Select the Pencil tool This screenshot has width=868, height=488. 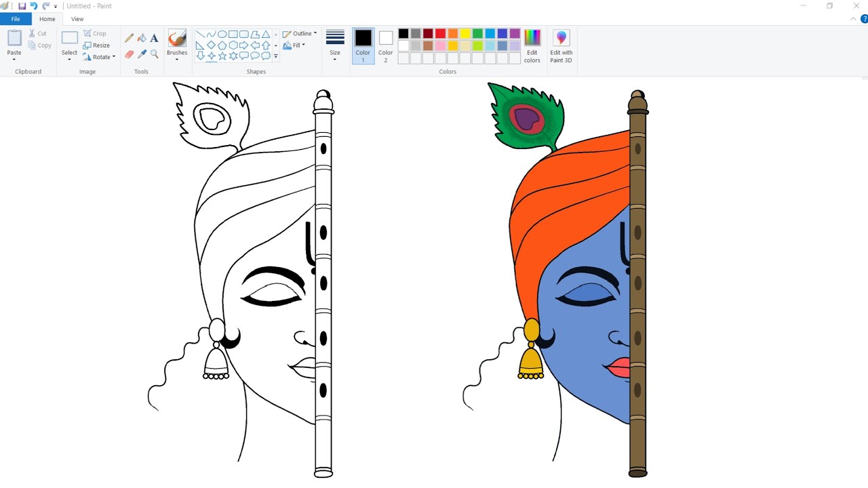[x=129, y=38]
